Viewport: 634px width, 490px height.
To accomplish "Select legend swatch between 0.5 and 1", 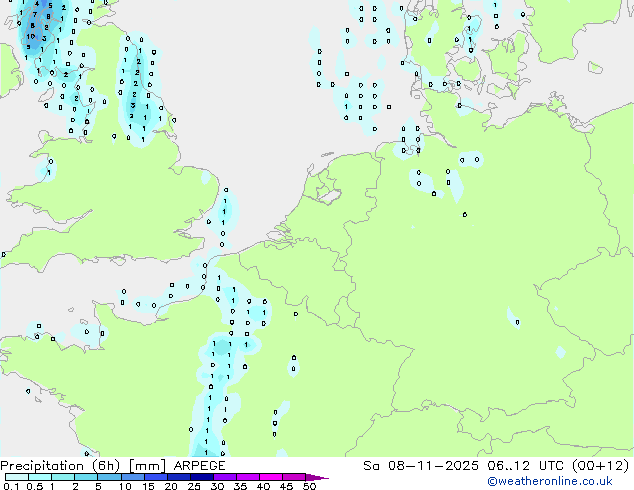I will point(40,477).
